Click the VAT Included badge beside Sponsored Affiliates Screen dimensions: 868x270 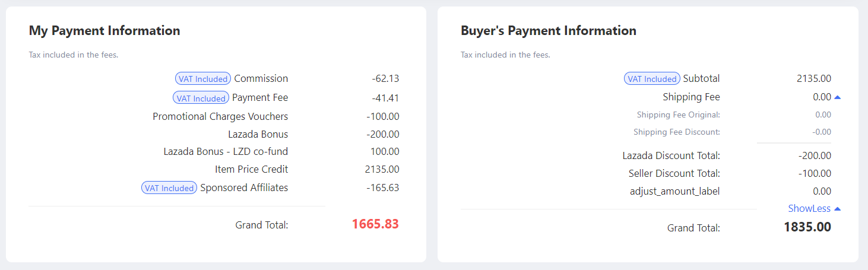[x=169, y=188]
